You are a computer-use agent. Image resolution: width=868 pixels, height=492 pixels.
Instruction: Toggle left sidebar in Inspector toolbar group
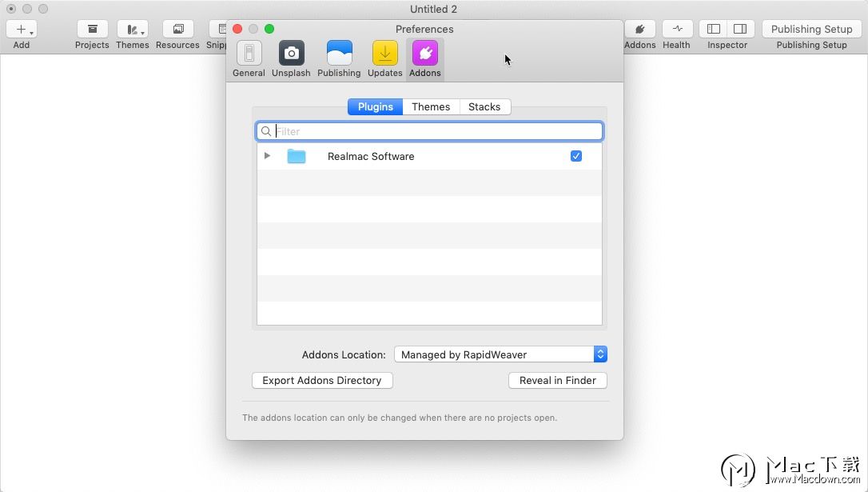point(714,30)
